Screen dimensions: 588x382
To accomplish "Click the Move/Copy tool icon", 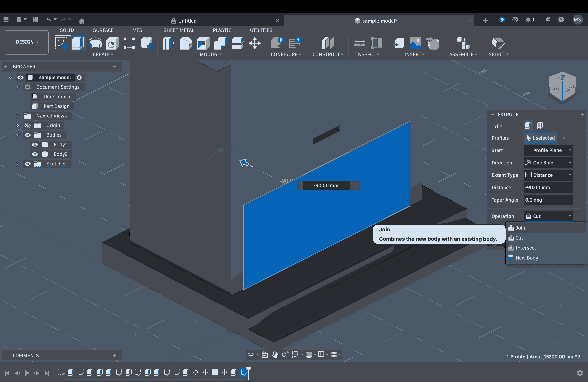I will pyautogui.click(x=254, y=43).
